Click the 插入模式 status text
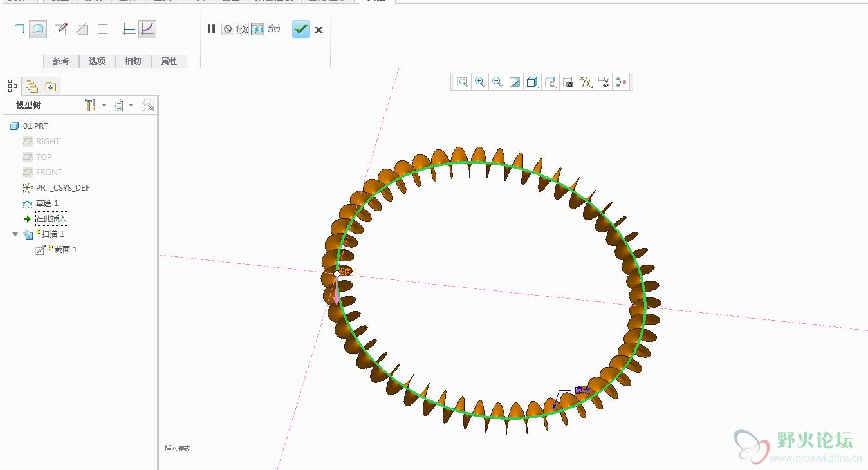Image resolution: width=868 pixels, height=470 pixels. [178, 448]
